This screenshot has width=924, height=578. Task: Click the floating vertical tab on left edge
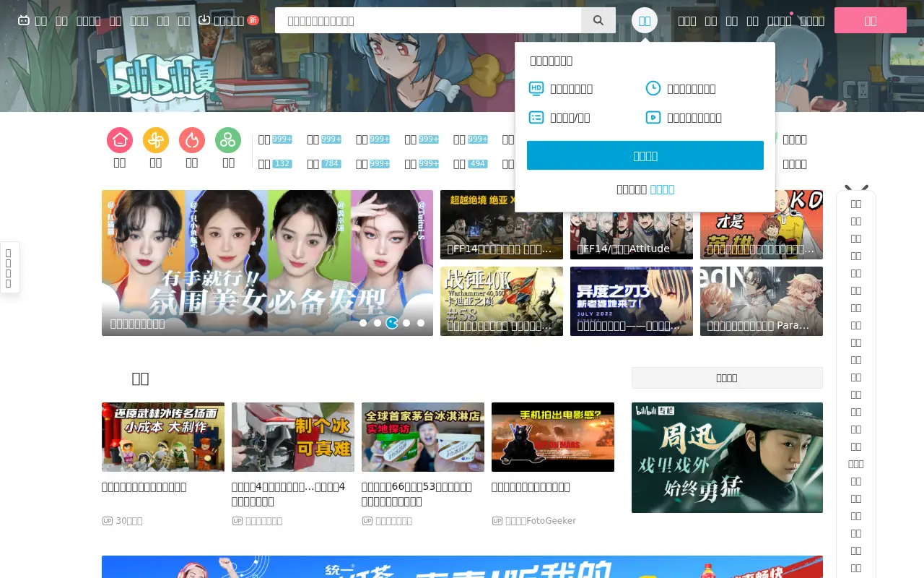pyautogui.click(x=9, y=267)
